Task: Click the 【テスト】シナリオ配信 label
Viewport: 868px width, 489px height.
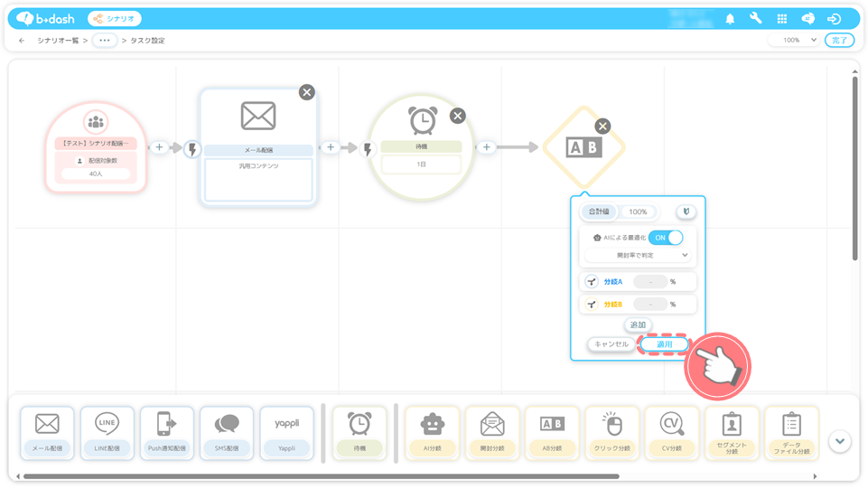Action: tap(96, 144)
